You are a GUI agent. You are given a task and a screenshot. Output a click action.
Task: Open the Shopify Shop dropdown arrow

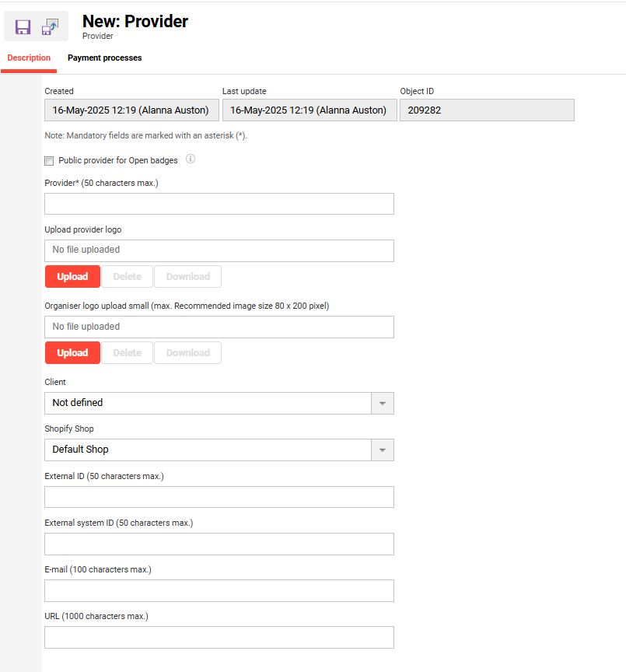pos(382,450)
